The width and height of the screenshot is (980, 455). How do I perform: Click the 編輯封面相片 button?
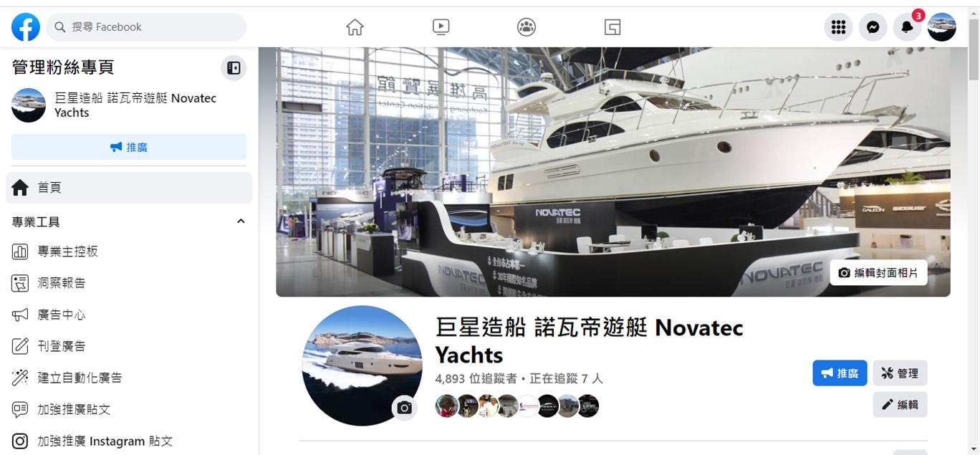878,273
